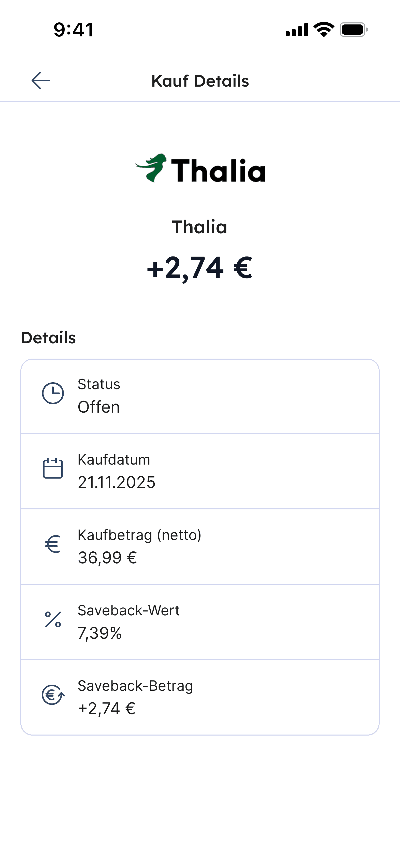Click the Kaufdatum calendar icon
Image resolution: width=400 pixels, height=868 pixels.
click(x=53, y=468)
